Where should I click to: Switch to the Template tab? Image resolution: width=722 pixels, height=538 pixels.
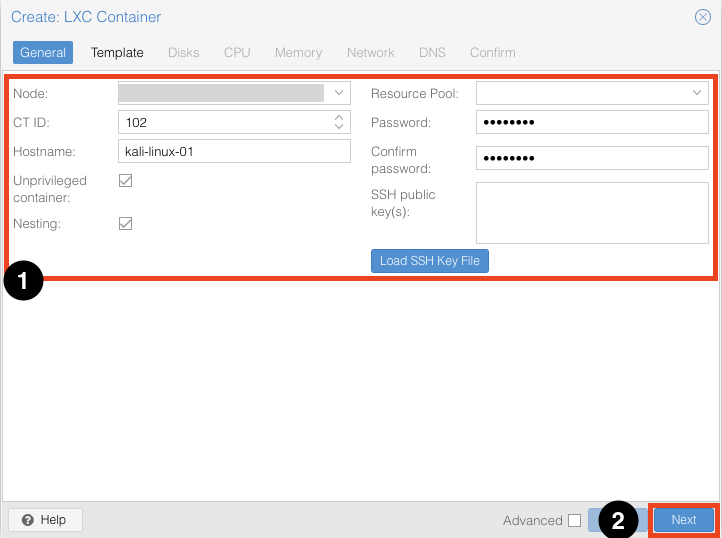(x=117, y=53)
